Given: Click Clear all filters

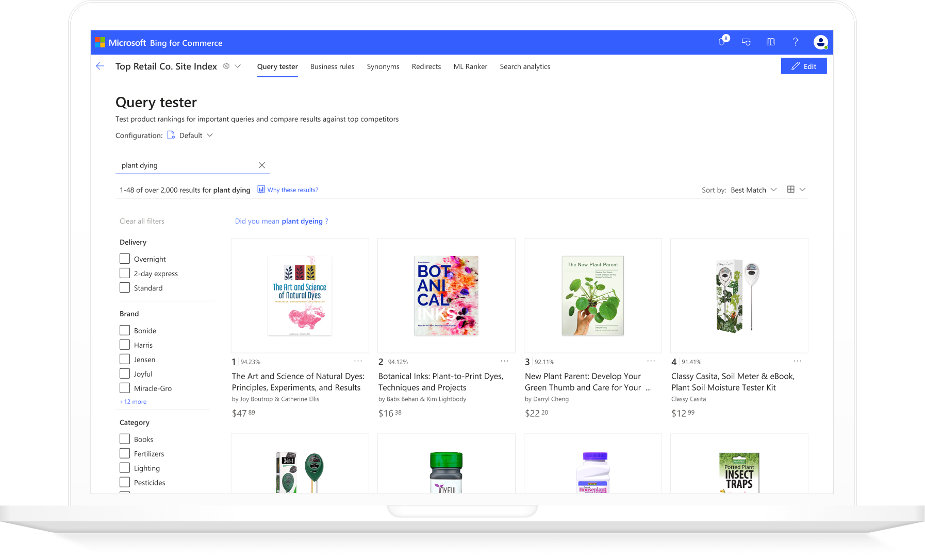Looking at the screenshot, I should point(142,221).
